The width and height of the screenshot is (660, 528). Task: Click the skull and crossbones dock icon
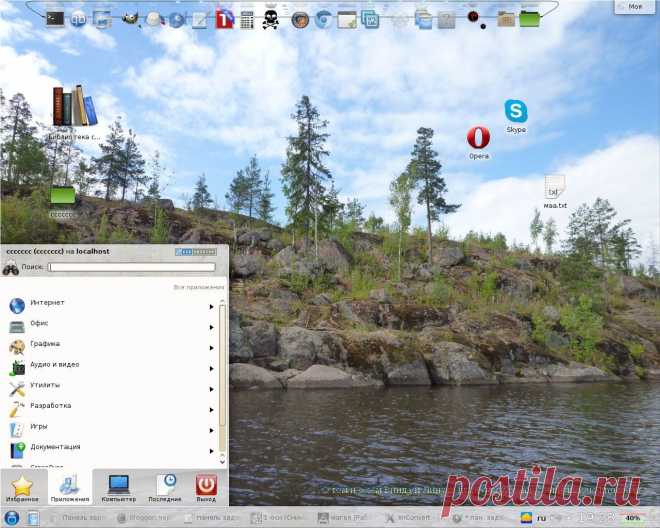pos(271,18)
